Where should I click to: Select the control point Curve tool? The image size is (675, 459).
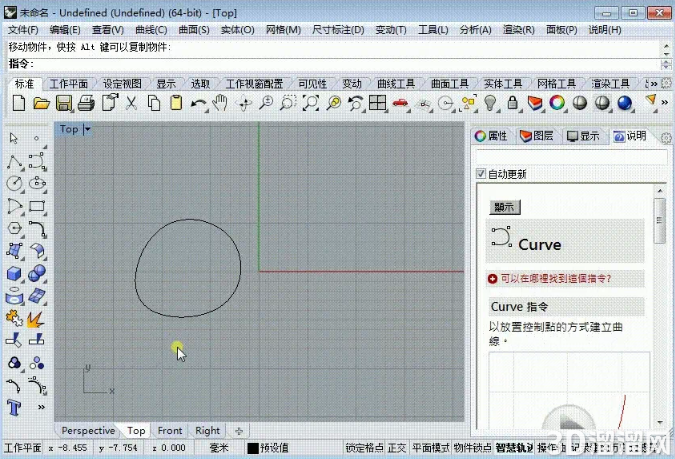coord(37,161)
